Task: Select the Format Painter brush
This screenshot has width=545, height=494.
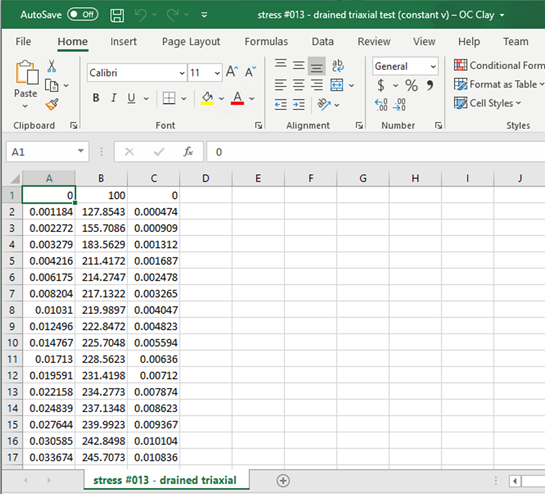Action: [x=52, y=104]
